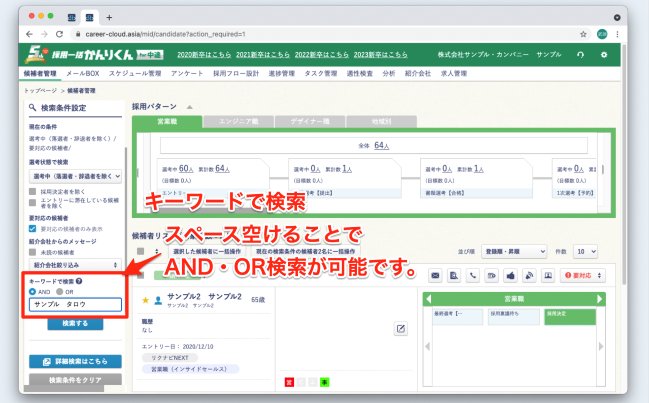The width and height of the screenshot is (649, 403).
Task: Click the トップページ breadcrumb link
Action: [x=40, y=91]
